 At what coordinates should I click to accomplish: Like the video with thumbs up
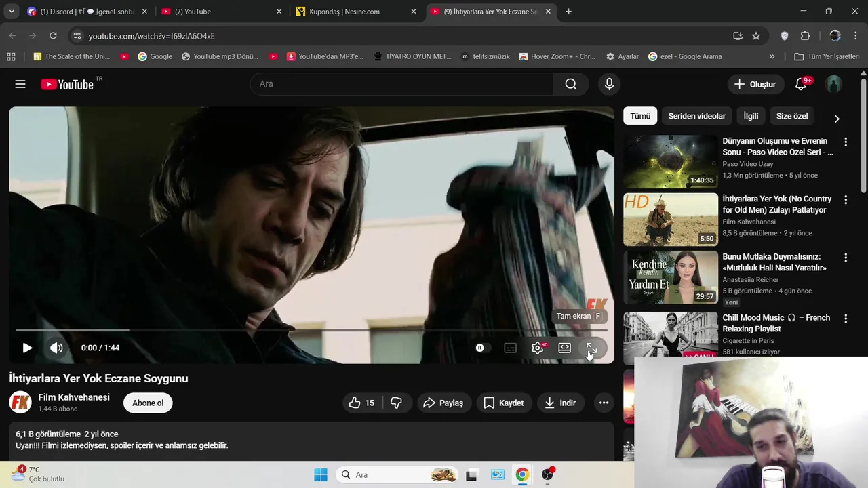coord(362,403)
